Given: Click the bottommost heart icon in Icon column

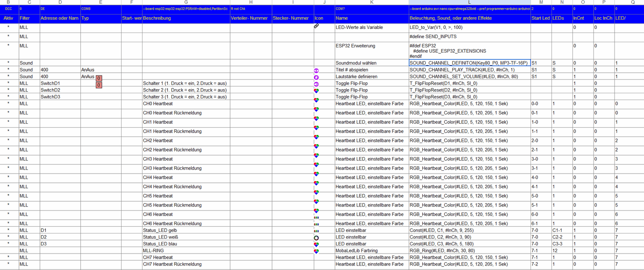Looking at the screenshot, I should (x=316, y=252).
